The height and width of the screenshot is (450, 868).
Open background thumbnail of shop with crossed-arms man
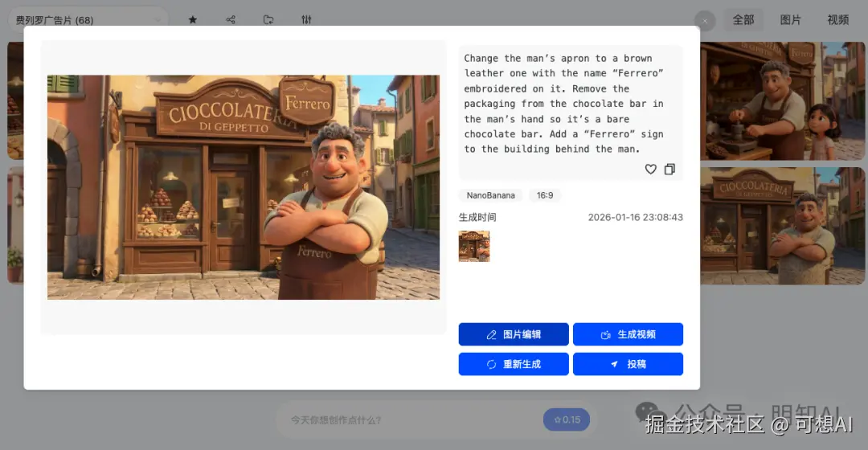point(782,226)
